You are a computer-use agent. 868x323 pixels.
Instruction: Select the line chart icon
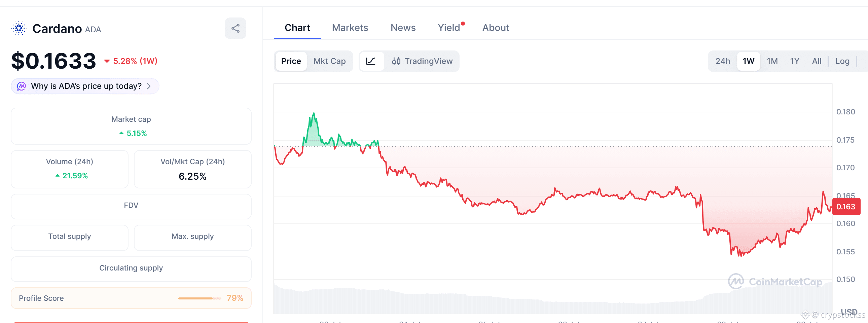[x=371, y=61]
